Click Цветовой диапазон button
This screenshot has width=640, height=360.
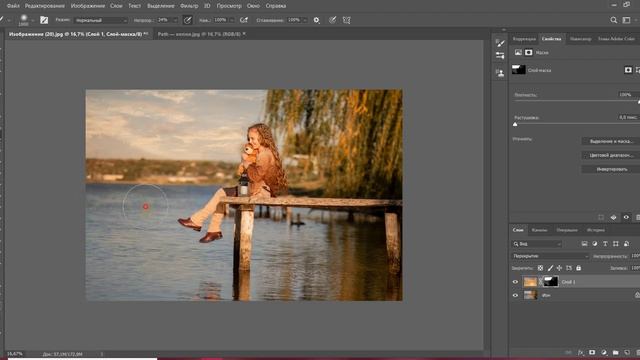pos(611,155)
